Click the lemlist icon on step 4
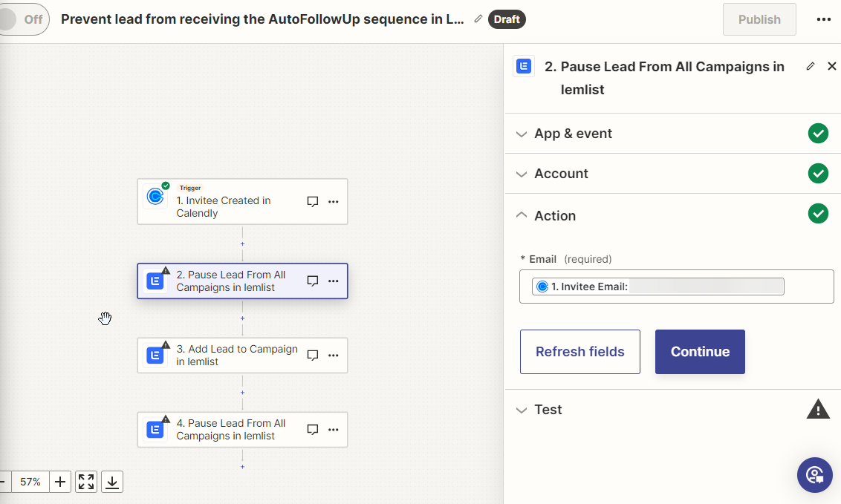Viewport: 841px width, 504px height. (155, 430)
